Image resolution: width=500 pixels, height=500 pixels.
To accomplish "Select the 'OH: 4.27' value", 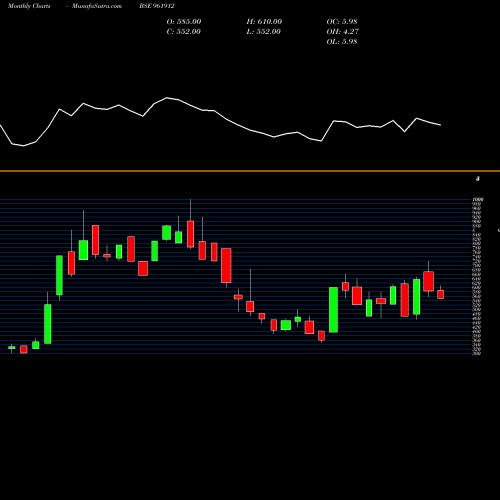I will point(342,32).
